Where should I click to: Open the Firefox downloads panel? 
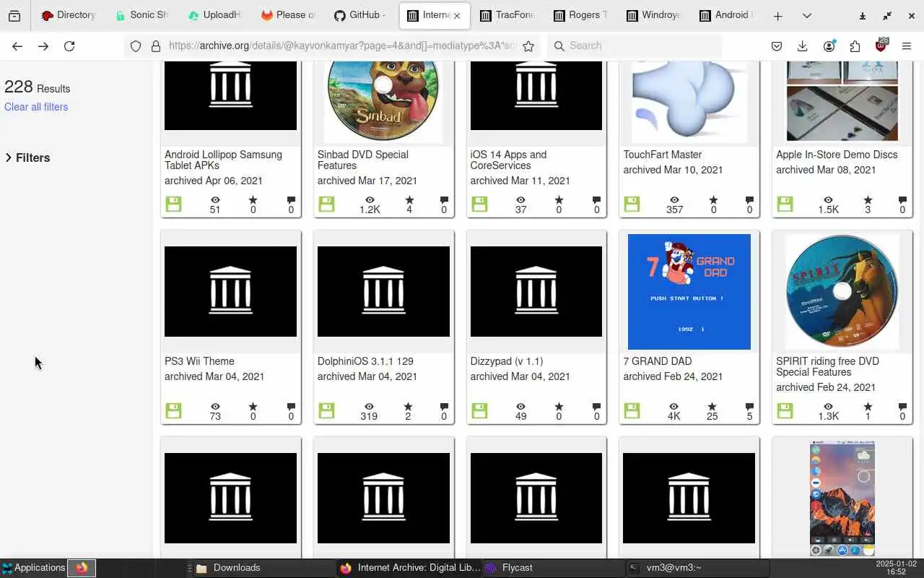coord(802,46)
